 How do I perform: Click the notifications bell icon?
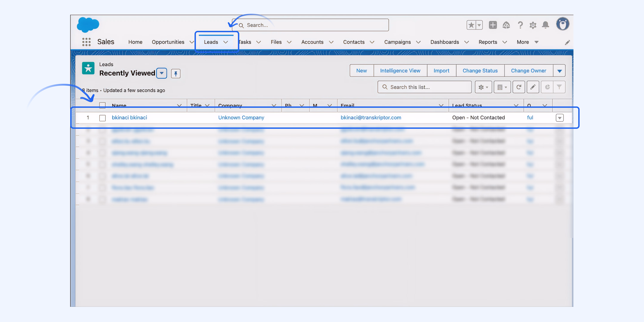[545, 25]
